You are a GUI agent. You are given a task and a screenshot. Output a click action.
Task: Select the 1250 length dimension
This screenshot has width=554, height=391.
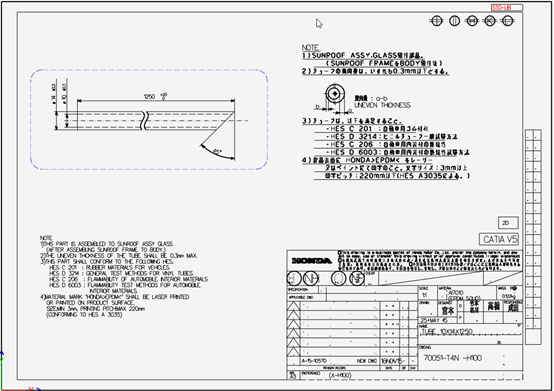[155, 96]
